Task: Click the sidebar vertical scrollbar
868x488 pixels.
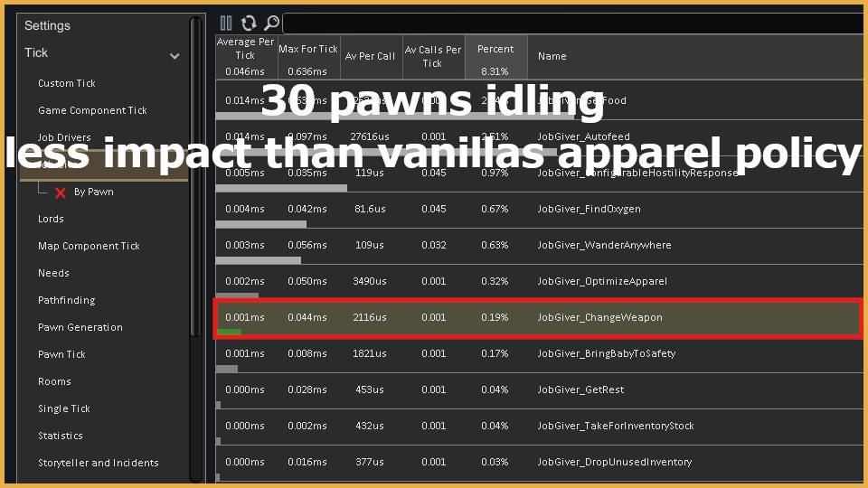Action: click(195, 177)
